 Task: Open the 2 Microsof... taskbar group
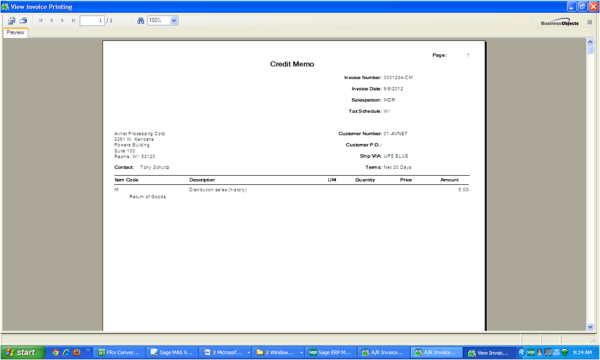pos(225,352)
